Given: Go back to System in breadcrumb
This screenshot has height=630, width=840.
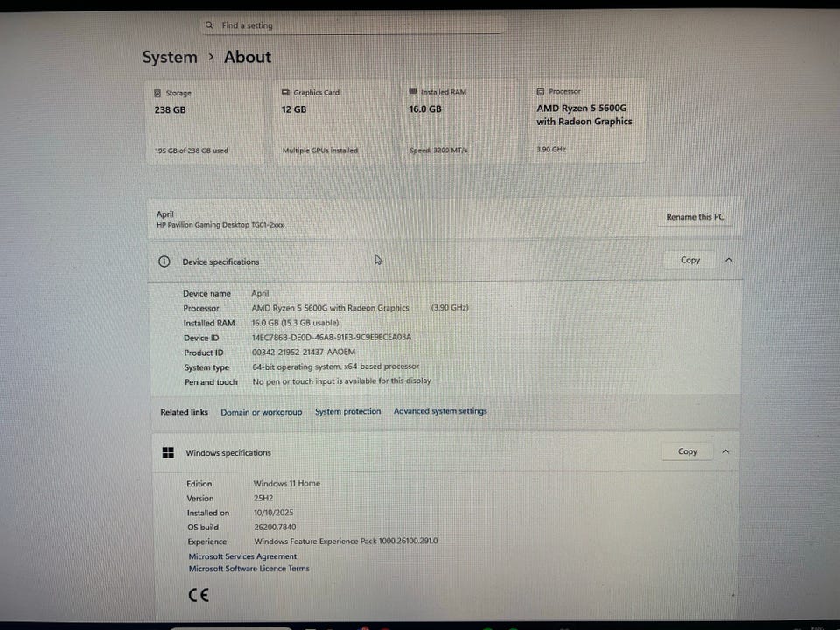Looking at the screenshot, I should coord(170,58).
